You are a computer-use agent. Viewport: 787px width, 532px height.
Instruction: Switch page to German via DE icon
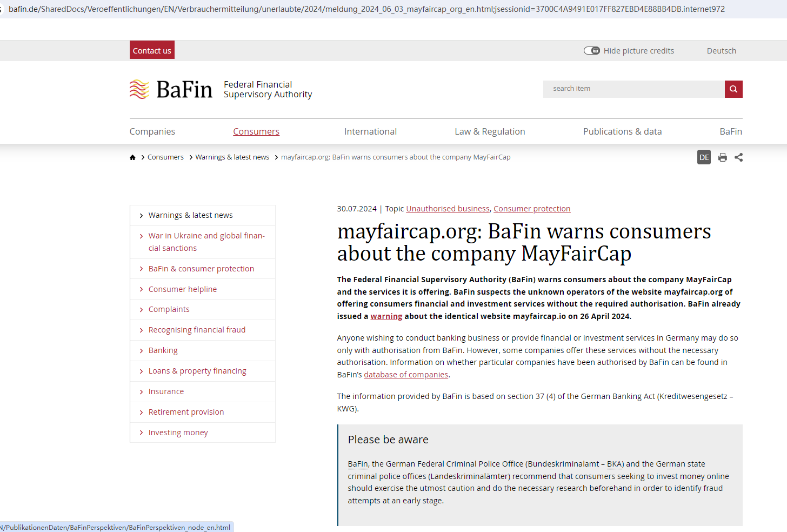click(704, 157)
